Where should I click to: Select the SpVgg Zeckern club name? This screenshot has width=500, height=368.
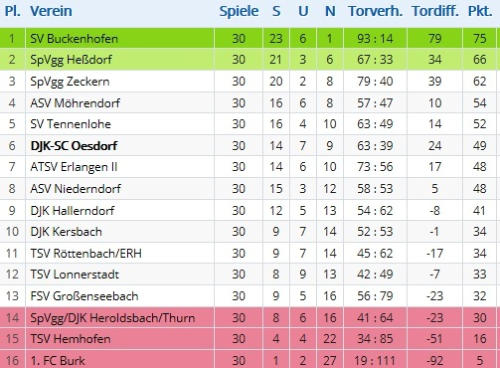(70, 82)
